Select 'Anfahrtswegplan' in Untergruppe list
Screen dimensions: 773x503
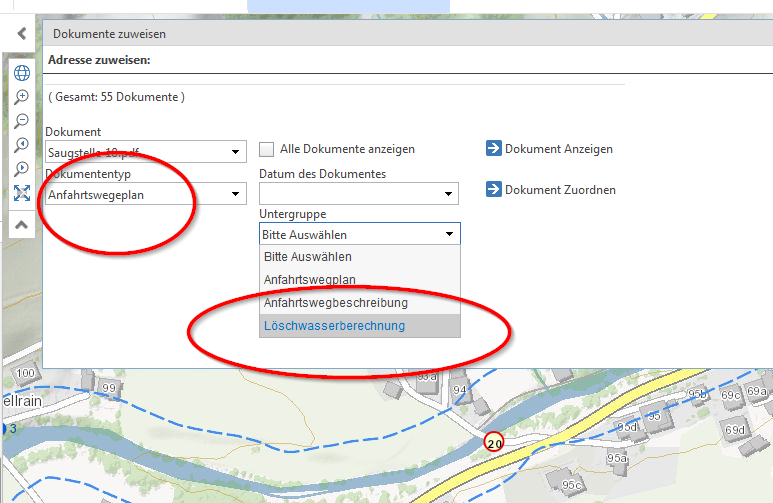tap(310, 280)
